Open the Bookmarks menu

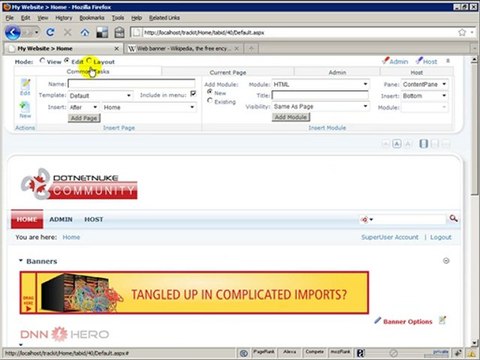click(x=92, y=18)
